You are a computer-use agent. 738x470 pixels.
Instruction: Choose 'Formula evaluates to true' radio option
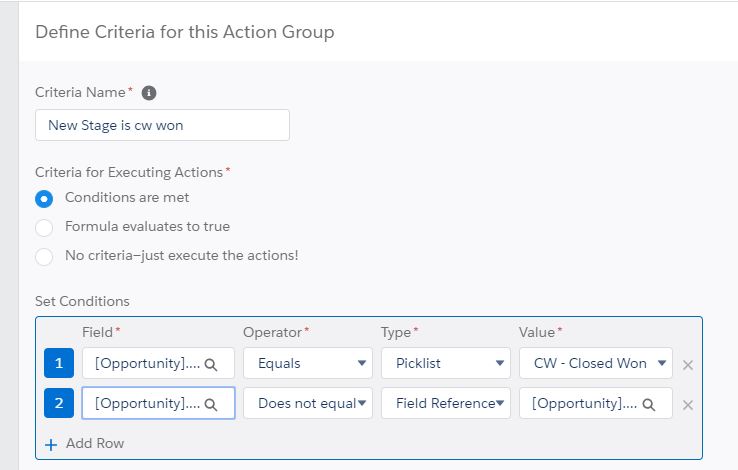pos(44,227)
